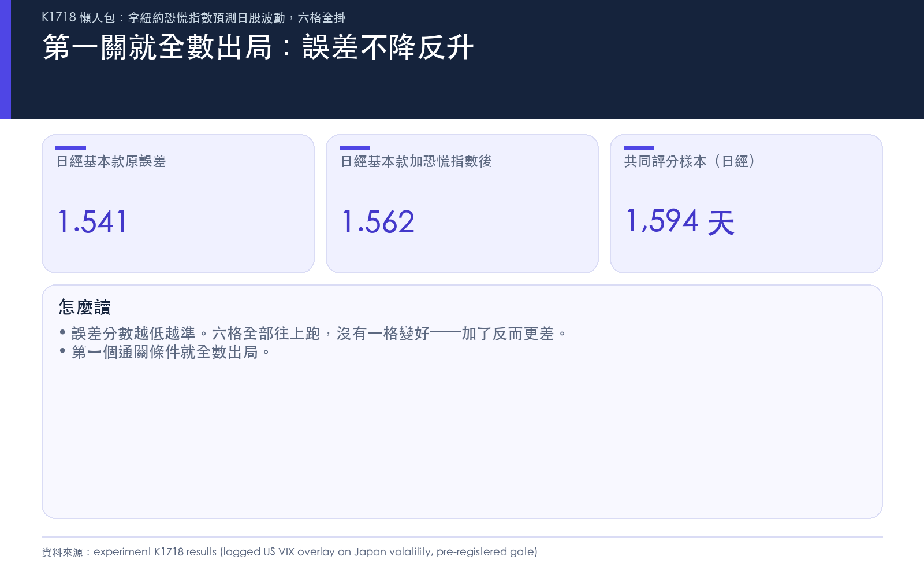Click the source footnote mentioning experiment K1718 results
Screen dimensions: 924x578
pyautogui.click(x=289, y=552)
